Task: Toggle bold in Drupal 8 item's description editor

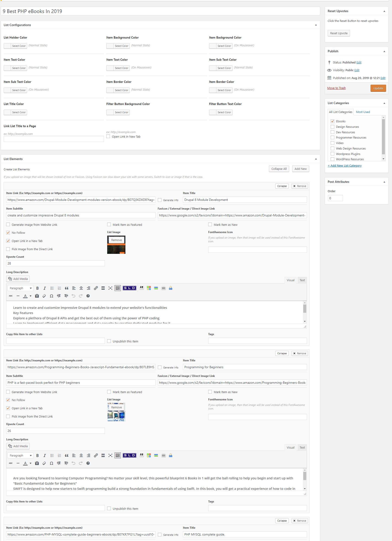Action: click(x=37, y=288)
